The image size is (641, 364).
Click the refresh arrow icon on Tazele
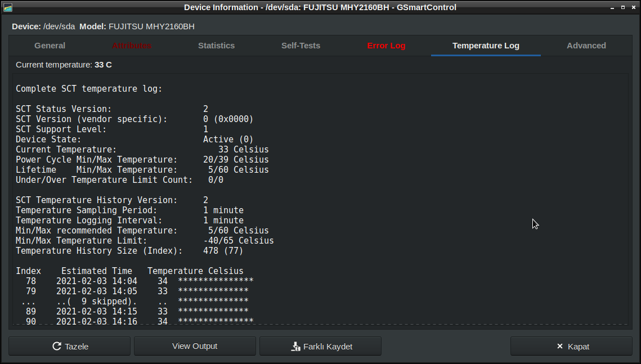(x=57, y=347)
